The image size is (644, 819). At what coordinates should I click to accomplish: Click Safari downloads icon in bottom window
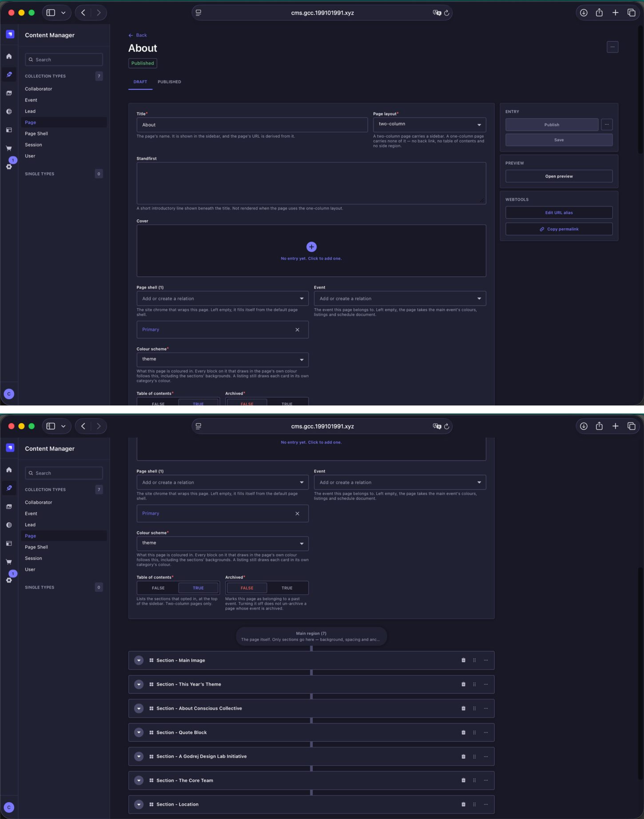coord(584,426)
